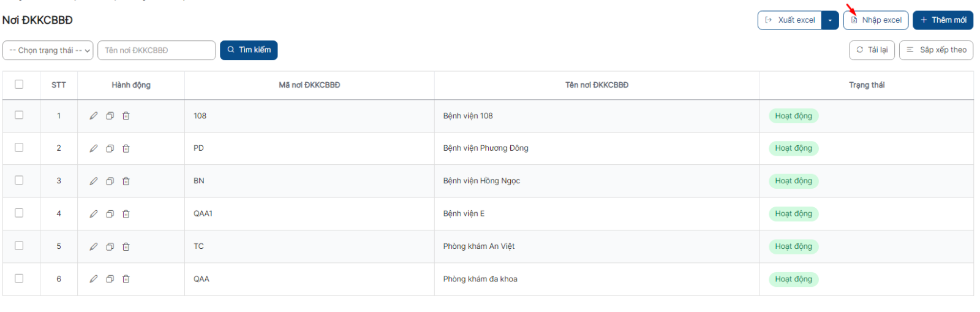Click the Thêm mới button
Screen dimensions: 980x312
(x=943, y=20)
